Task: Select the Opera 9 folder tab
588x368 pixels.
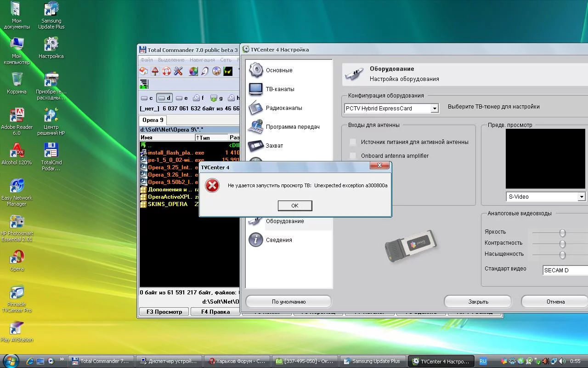Action: coord(153,120)
